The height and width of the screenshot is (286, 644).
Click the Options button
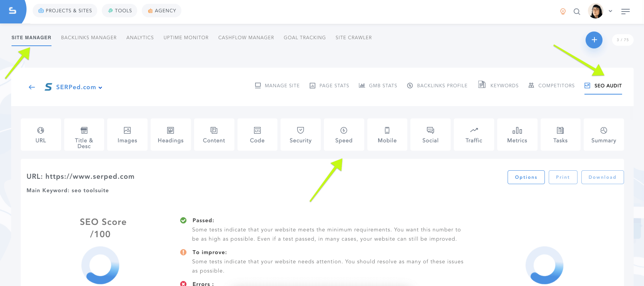[526, 177]
